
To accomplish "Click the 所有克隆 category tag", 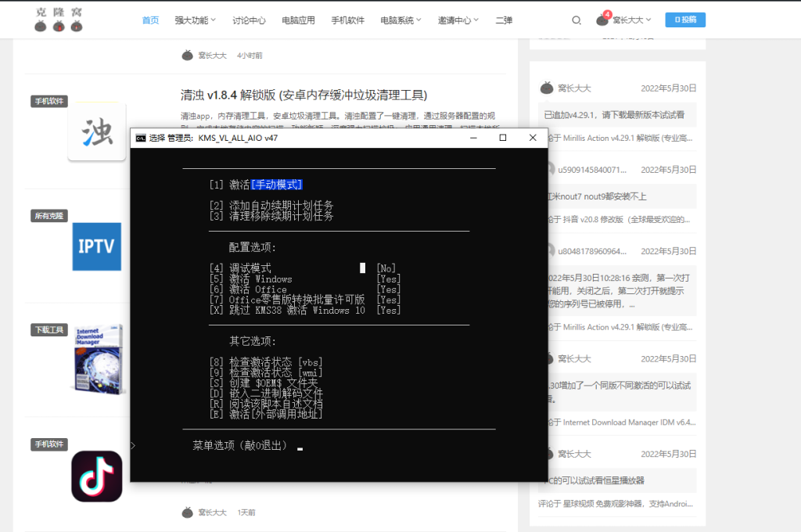I will pyautogui.click(x=49, y=216).
